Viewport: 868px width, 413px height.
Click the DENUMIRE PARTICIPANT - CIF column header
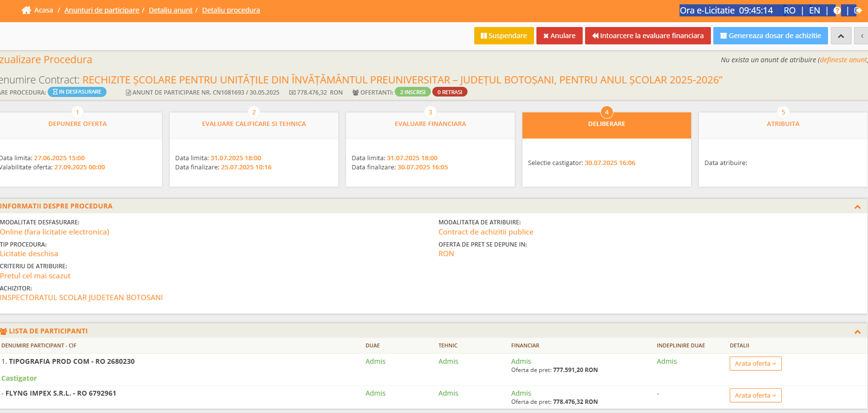click(39, 345)
